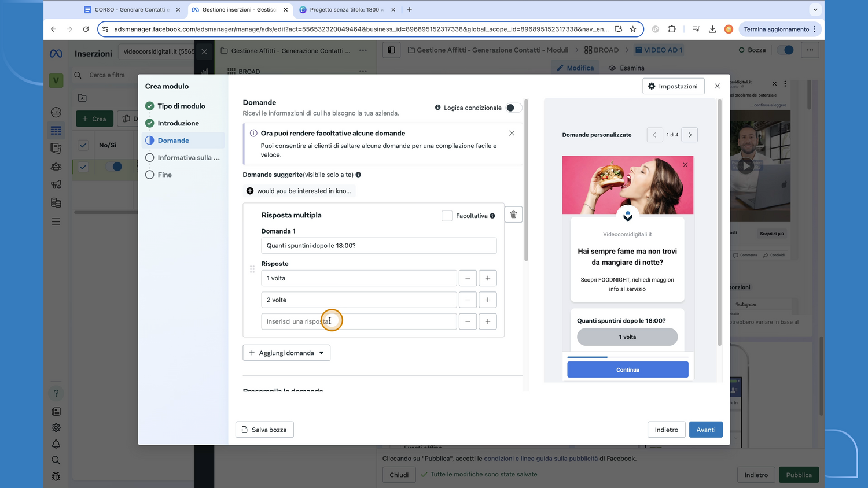Open the three-dot menu beside ad toggle

pos(810,50)
